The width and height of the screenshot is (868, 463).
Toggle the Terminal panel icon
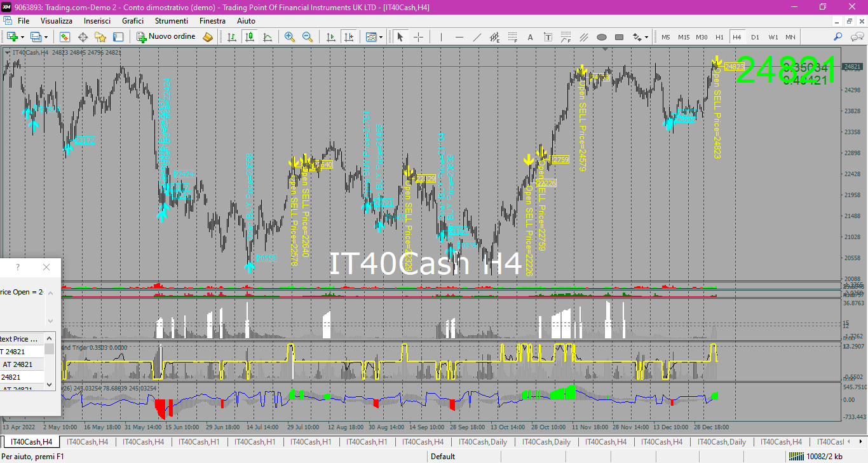(118, 37)
